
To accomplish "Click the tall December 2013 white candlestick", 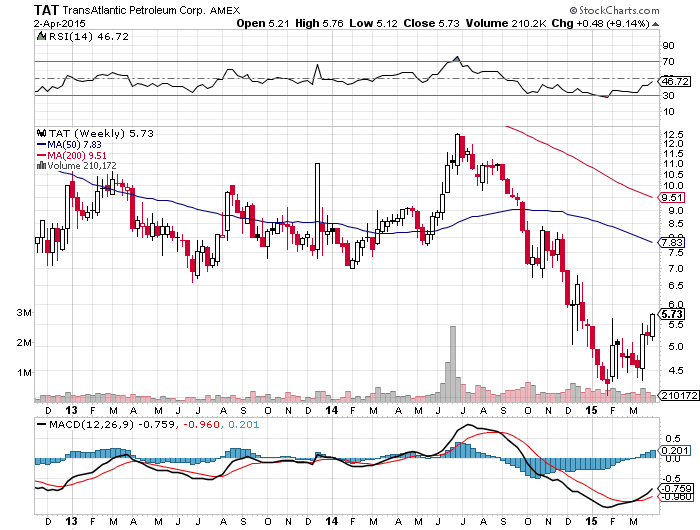I will click(x=317, y=207).
